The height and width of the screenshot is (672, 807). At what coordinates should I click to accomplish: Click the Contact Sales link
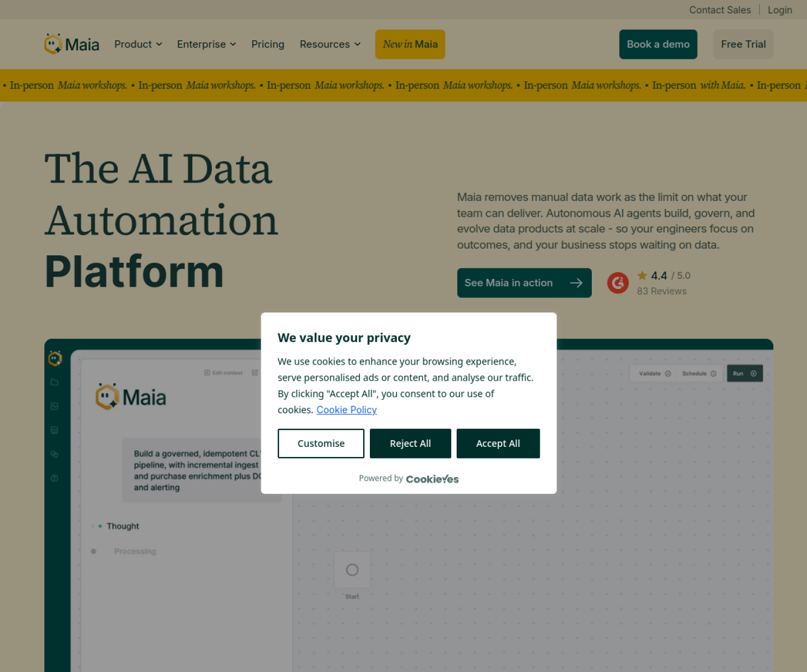coord(720,10)
